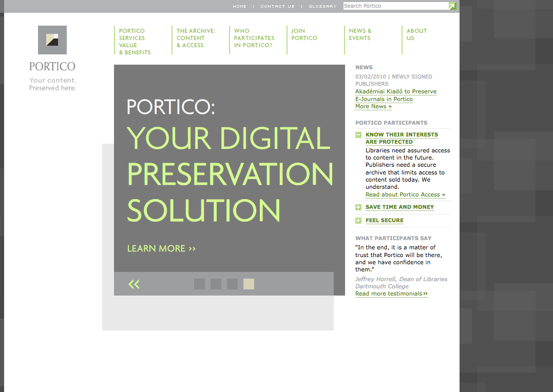Expand the Feel Secure section
553x392 pixels.
click(x=358, y=221)
